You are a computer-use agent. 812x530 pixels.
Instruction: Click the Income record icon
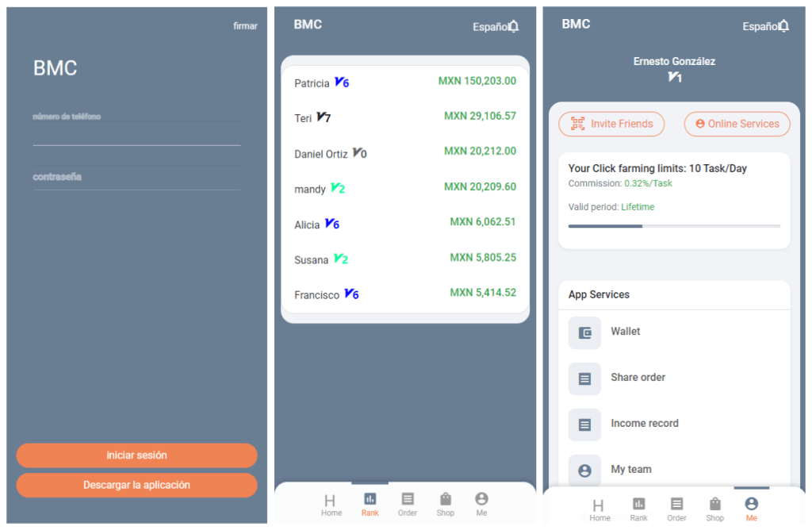[584, 424]
